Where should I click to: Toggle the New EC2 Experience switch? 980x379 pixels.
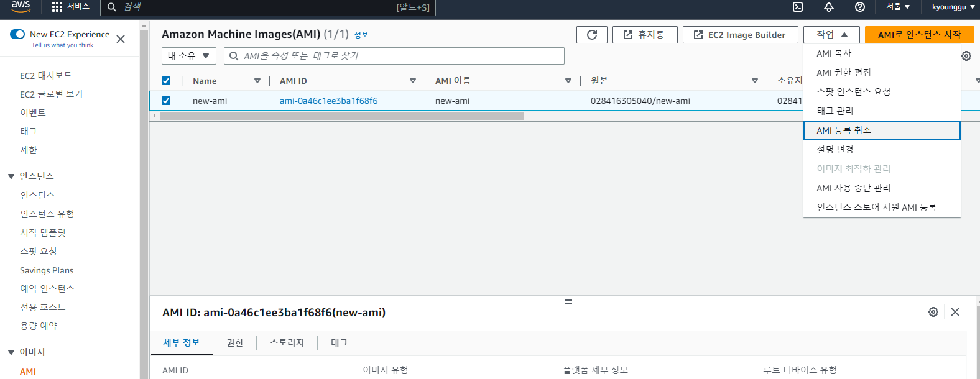17,34
